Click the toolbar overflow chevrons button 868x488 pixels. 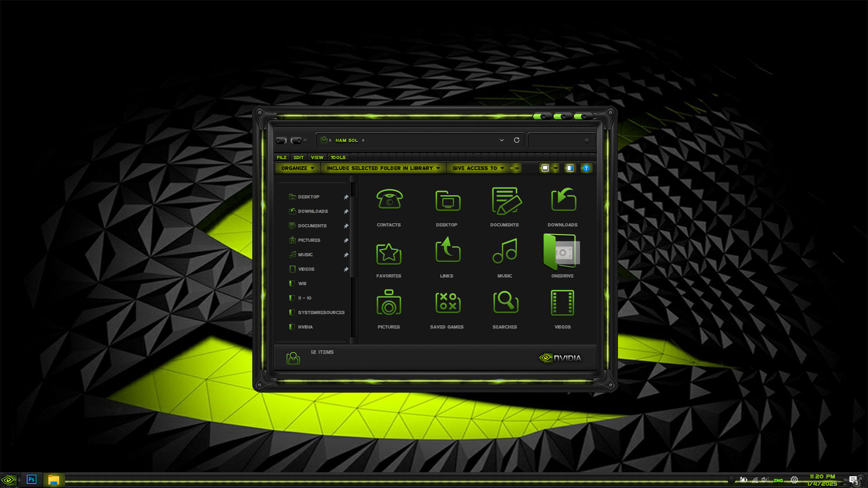[x=516, y=168]
